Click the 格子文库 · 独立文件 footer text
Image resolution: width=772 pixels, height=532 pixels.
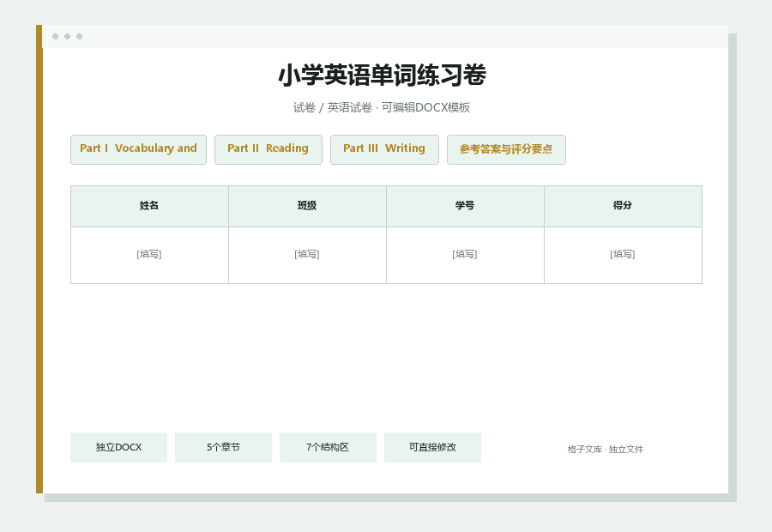click(605, 450)
